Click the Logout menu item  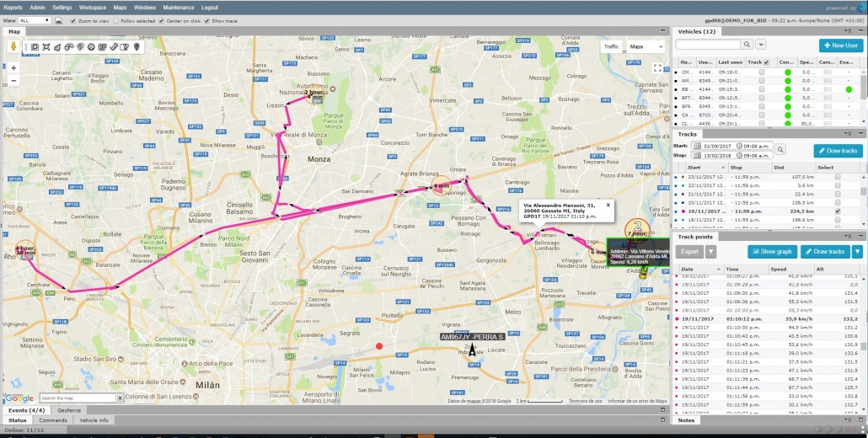(x=210, y=8)
